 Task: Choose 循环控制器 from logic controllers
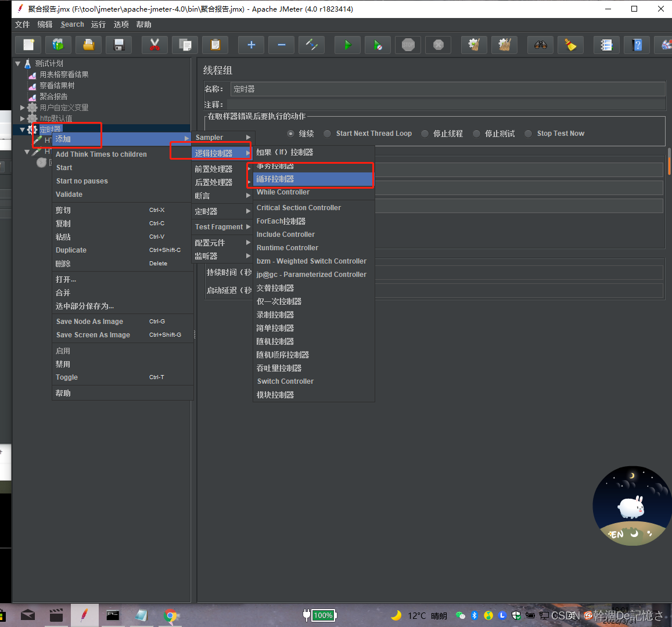tap(314, 179)
